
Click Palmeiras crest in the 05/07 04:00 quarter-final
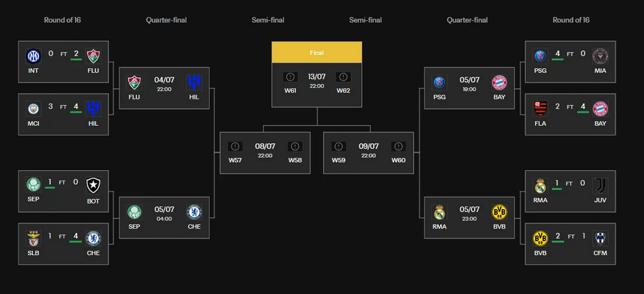134,212
